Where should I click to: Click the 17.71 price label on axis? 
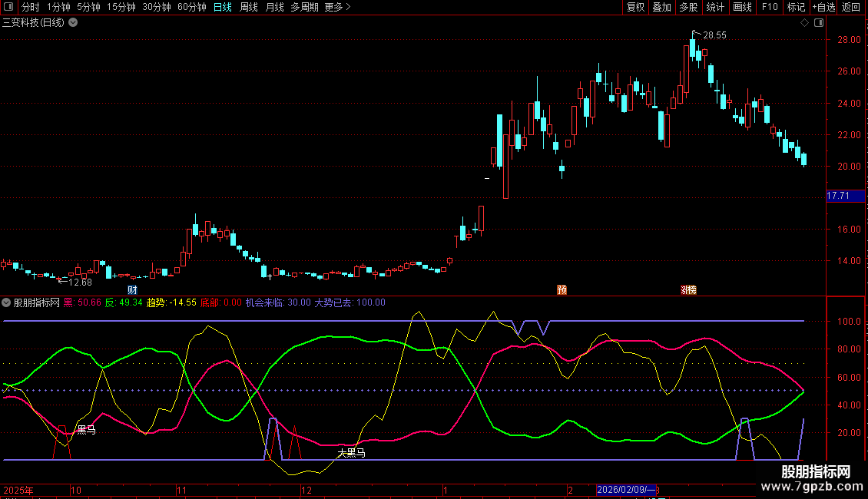pyautogui.click(x=837, y=197)
